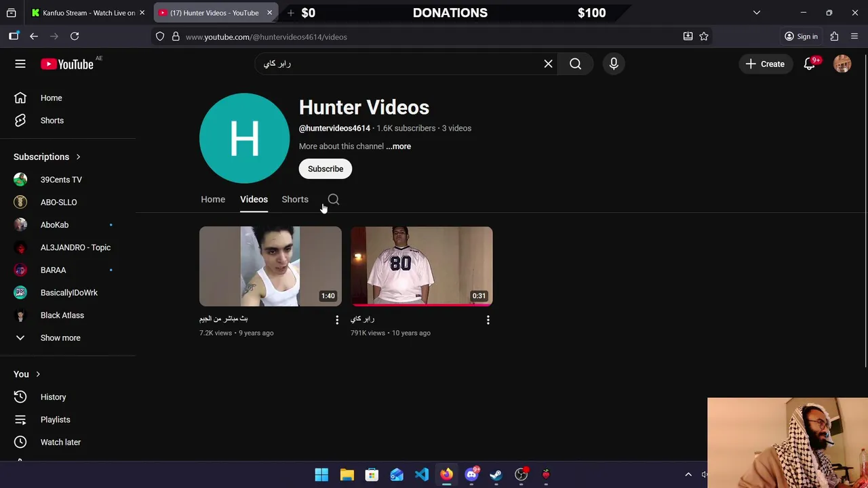The height and width of the screenshot is (488, 868).
Task: Open File Explorer from the taskbar
Action: tap(347, 474)
